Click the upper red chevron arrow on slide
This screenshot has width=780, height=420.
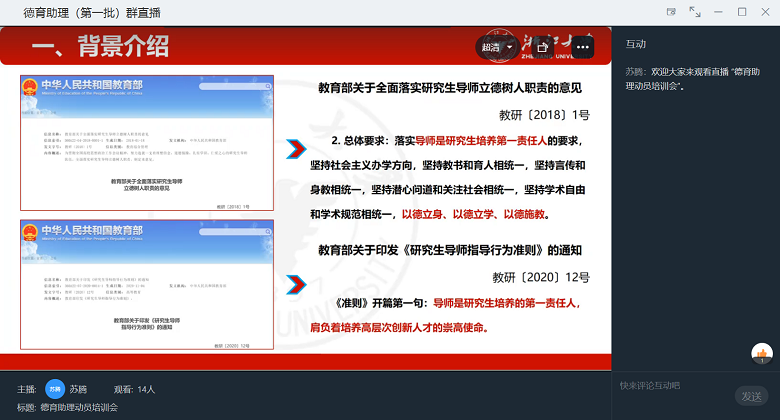click(x=296, y=150)
